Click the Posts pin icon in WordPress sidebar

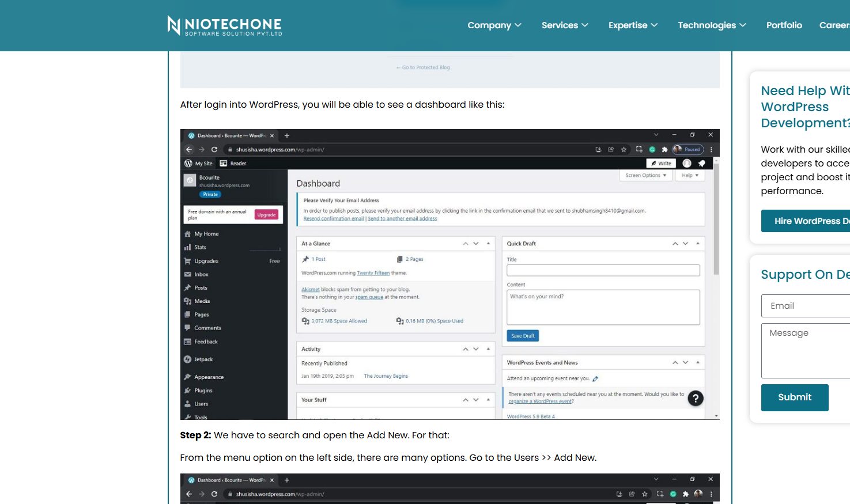[x=187, y=287]
